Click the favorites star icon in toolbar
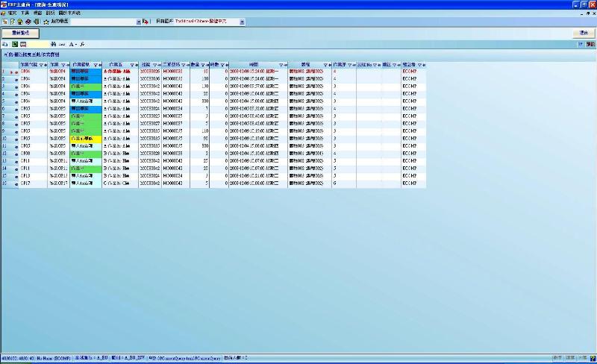The image size is (597, 364). (46, 22)
